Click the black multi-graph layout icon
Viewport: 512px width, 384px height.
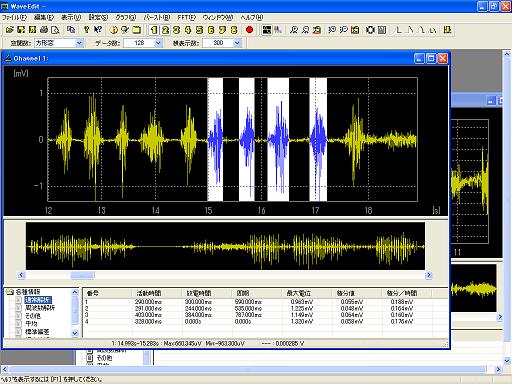tap(267, 30)
